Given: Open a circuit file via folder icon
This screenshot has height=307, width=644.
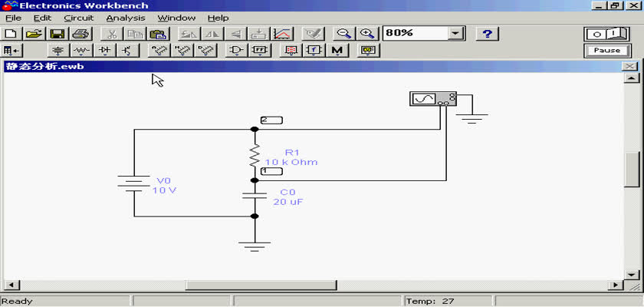Looking at the screenshot, I should pyautogui.click(x=34, y=34).
